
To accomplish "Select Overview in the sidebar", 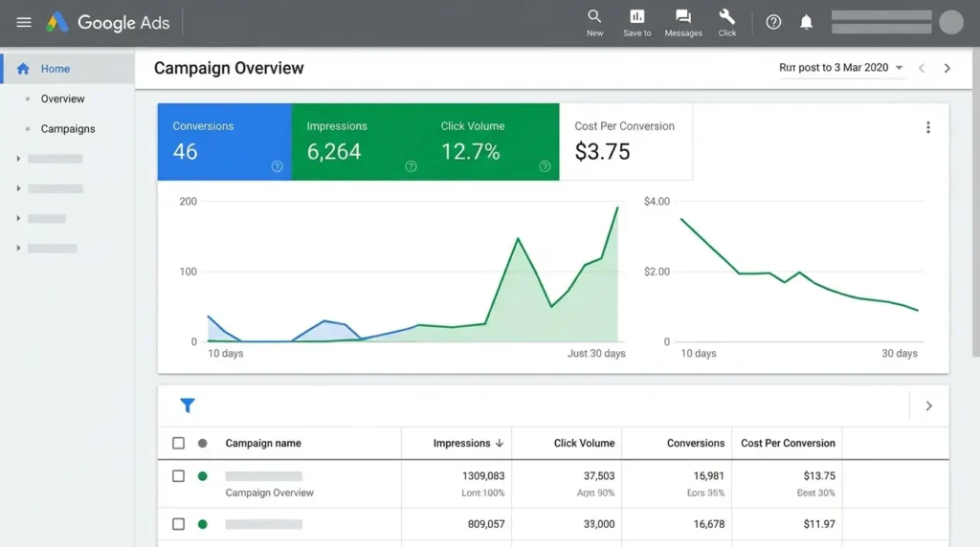I will (x=62, y=98).
